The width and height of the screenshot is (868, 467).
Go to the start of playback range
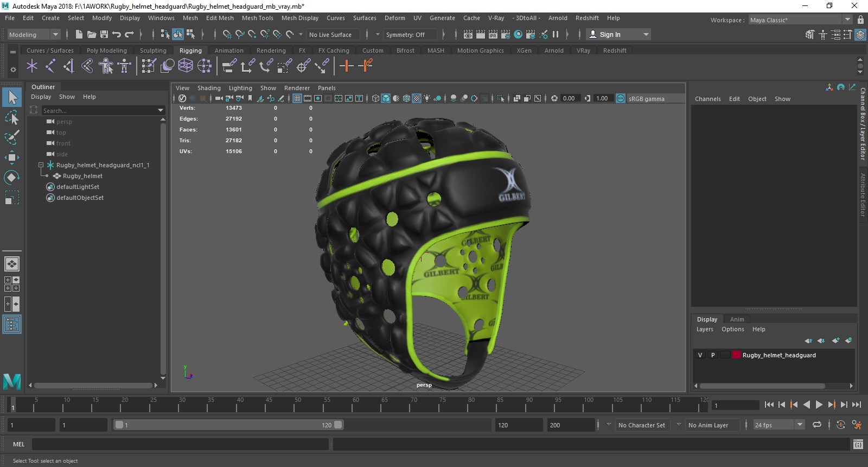tap(769, 405)
